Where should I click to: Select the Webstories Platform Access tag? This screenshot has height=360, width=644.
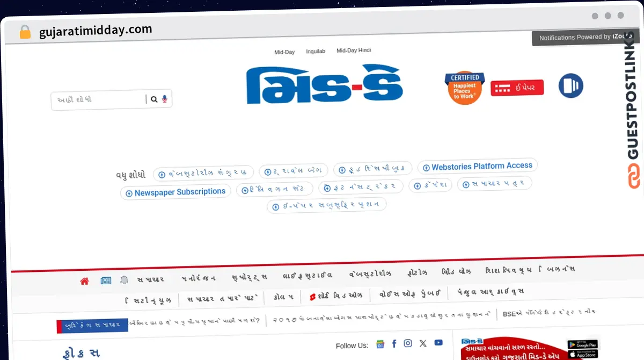coord(478,167)
